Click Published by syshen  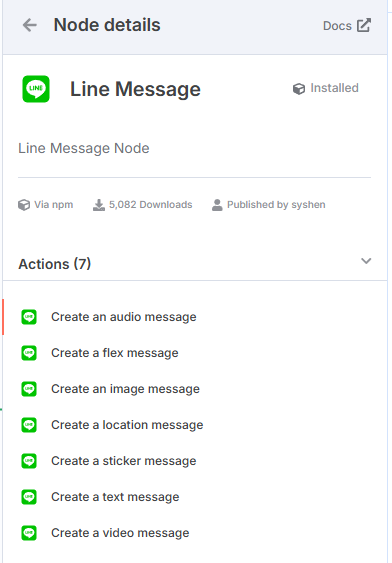point(269,205)
